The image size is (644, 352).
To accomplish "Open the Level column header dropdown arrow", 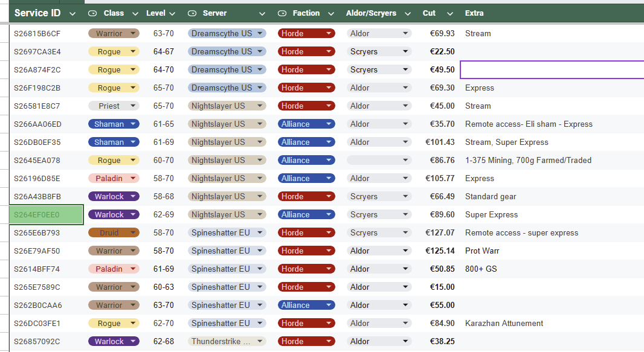I will tap(172, 13).
